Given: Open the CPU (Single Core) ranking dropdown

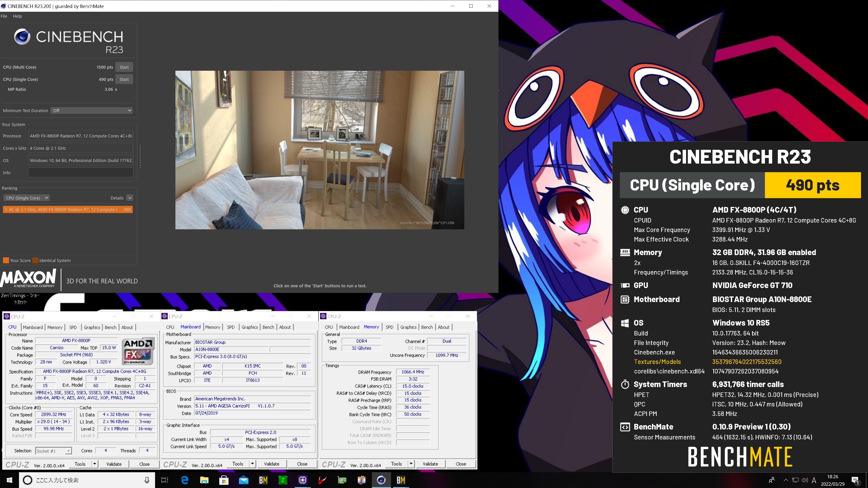Looking at the screenshot, I should [27, 198].
